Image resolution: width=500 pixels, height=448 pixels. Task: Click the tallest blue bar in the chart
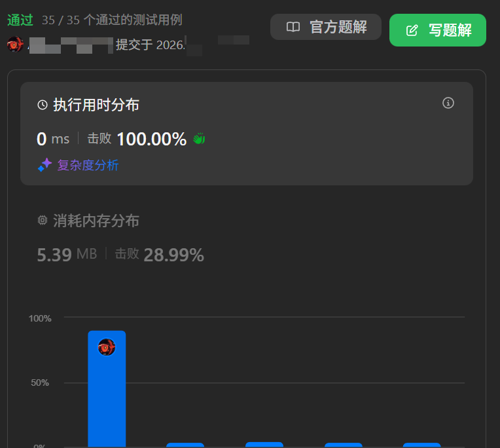(x=107, y=389)
